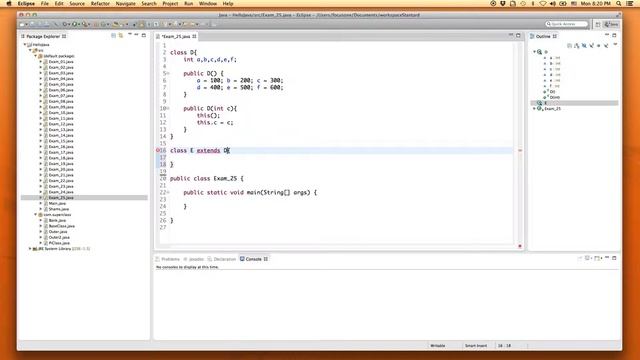
Task: Switch to the Declaration tab
Action: [222, 259]
